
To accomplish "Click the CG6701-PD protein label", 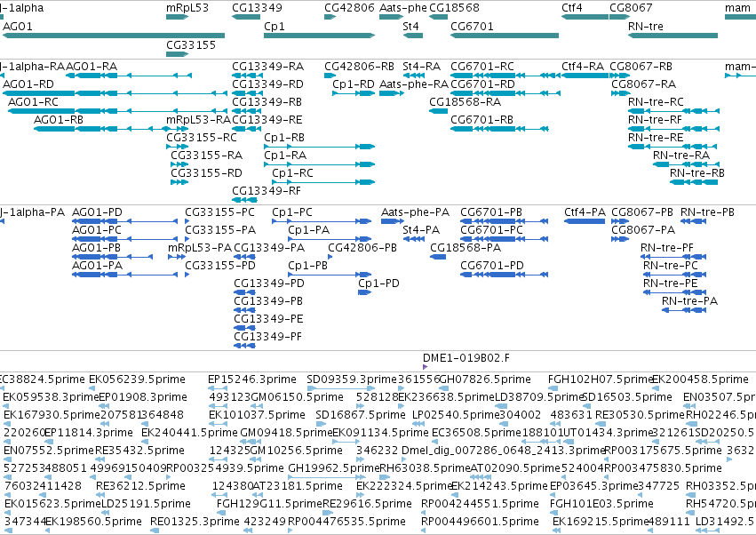I will (x=492, y=266).
